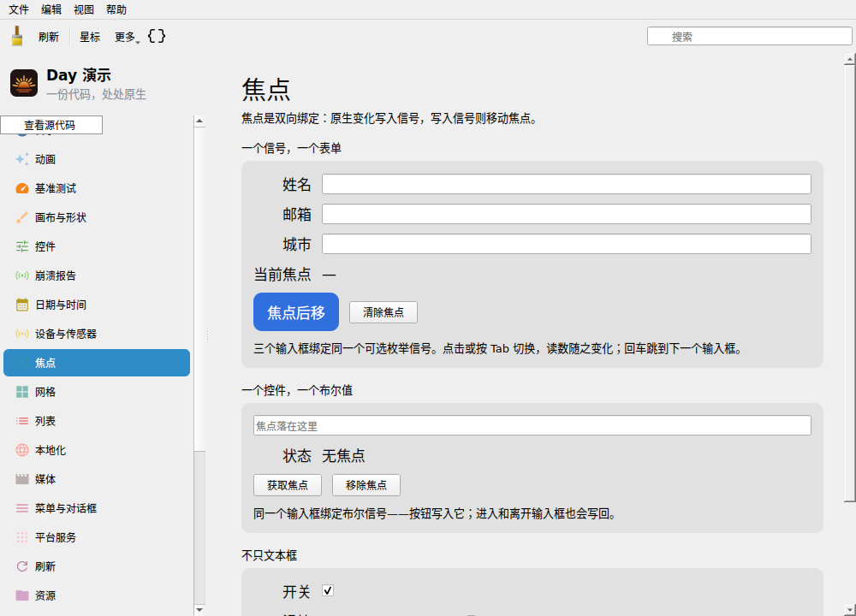Select the 日期与时间 calendar icon

coord(22,305)
